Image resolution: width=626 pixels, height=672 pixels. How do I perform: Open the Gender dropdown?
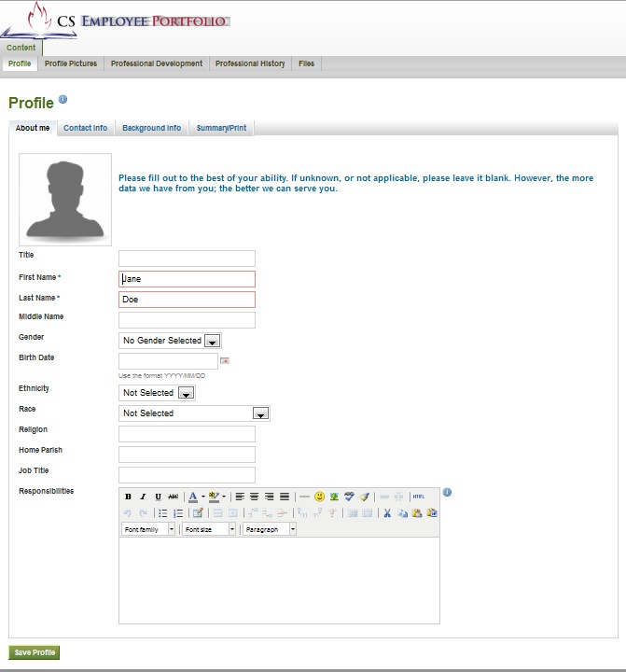pos(212,341)
